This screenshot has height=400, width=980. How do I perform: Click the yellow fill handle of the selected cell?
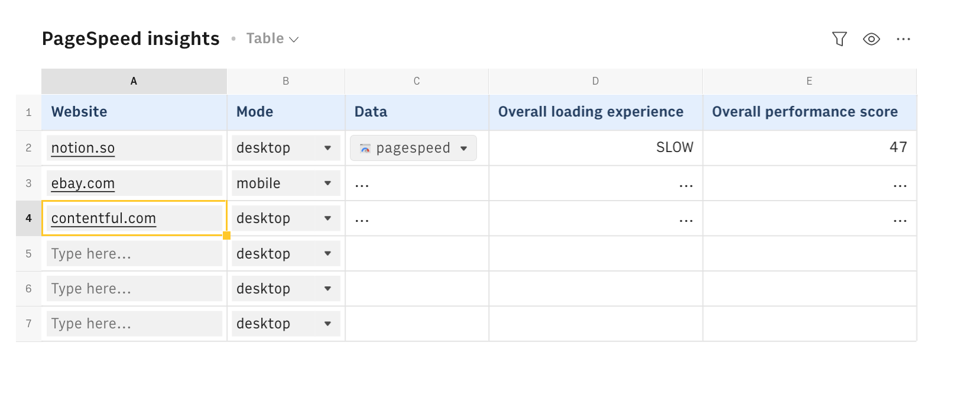226,236
